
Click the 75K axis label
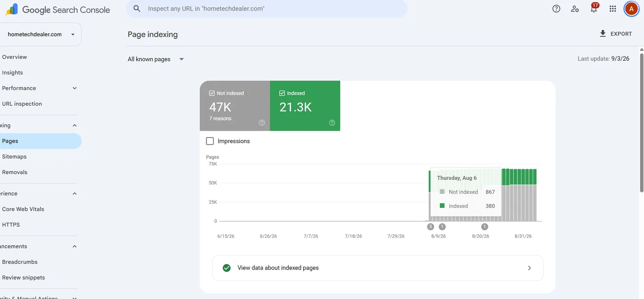pos(213,164)
